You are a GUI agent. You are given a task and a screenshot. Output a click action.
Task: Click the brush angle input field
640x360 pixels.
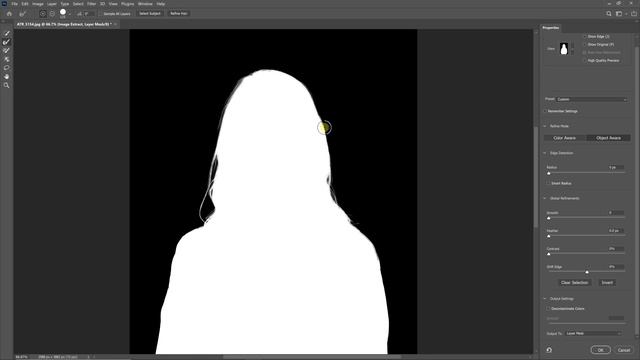(90, 13)
